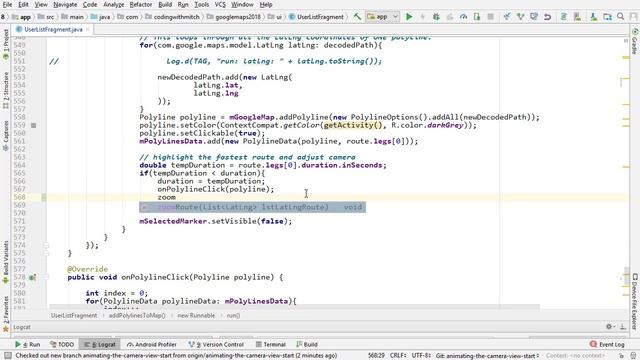Click the editor horizontal scrollbar
This screenshot has width=640, height=360.
coord(294,306)
